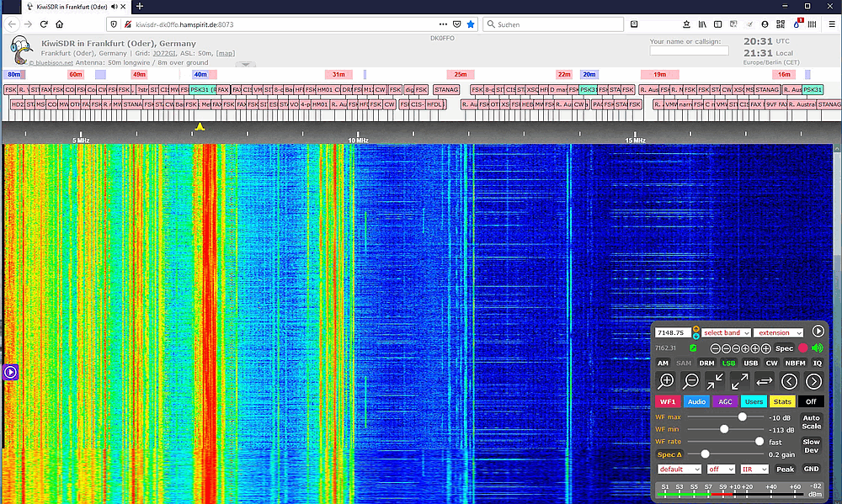
Task: Click the WF max slider handle
Action: (743, 416)
